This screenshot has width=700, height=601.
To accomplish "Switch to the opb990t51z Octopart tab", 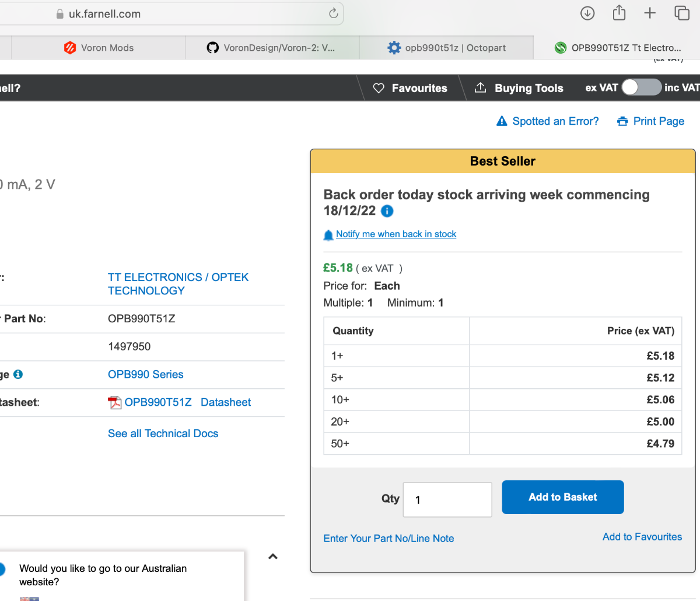I will point(447,48).
